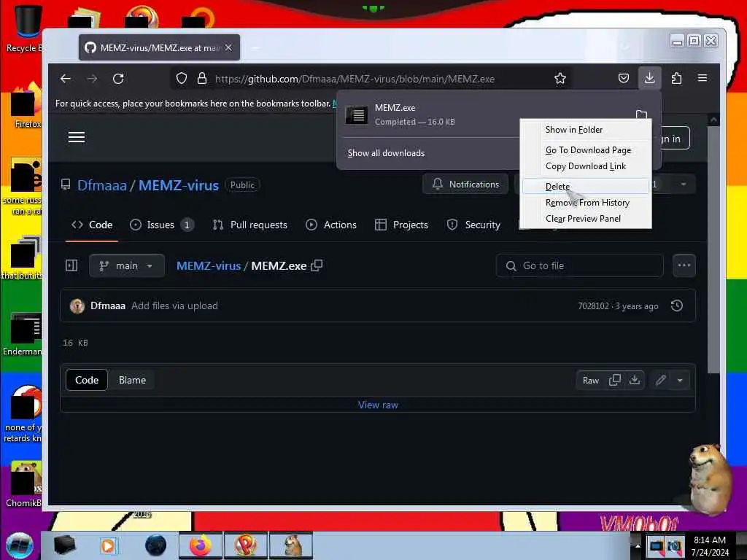The width and height of the screenshot is (747, 560).
Task: Toggle the Firefox downloads panel button
Action: (x=649, y=77)
